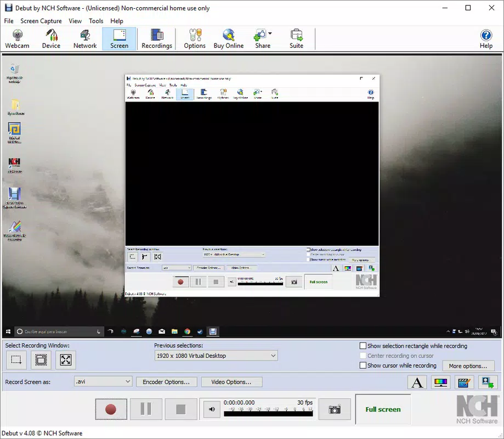Select a rectangular region for recording
Screen dimensions: 504x439
16,359
